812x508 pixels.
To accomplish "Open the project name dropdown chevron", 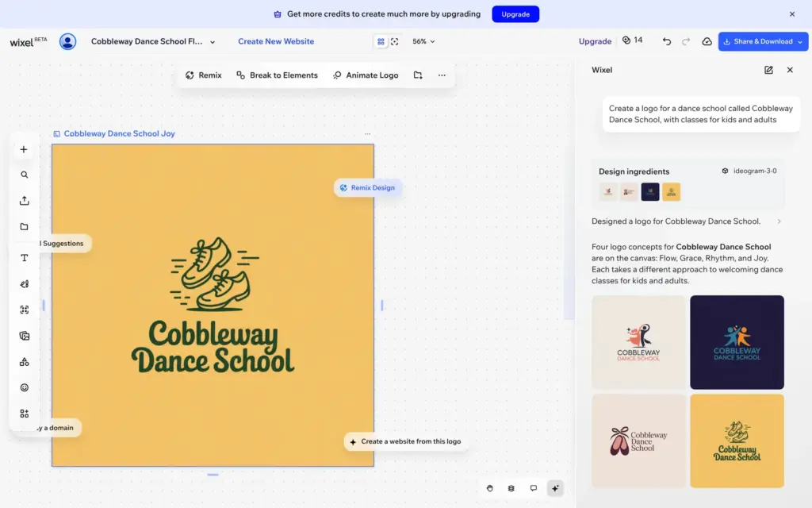I will (213, 42).
